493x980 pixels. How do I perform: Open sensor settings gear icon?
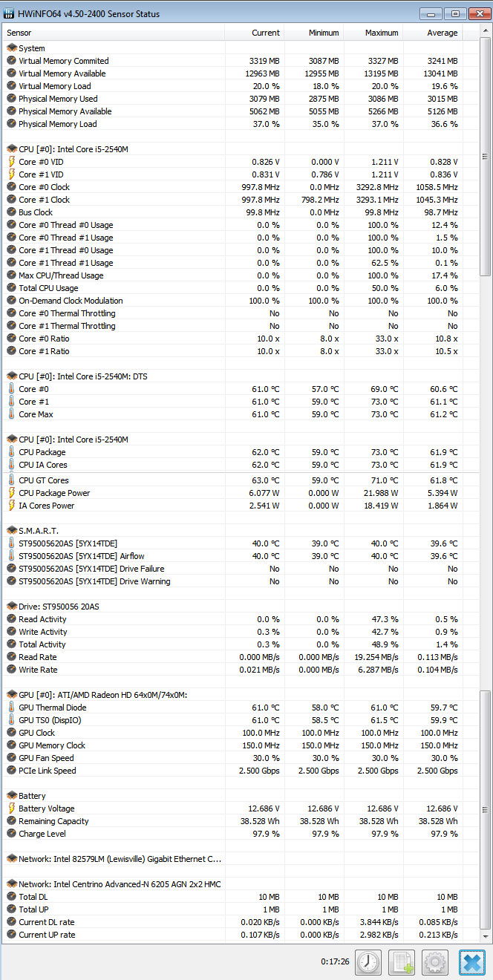point(436,962)
